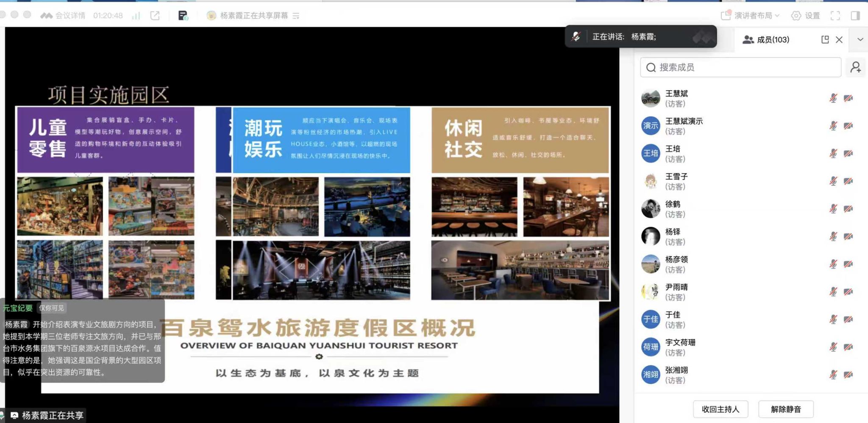Select member name 杨彦领
Image resolution: width=868 pixels, height=423 pixels.
pos(676,259)
